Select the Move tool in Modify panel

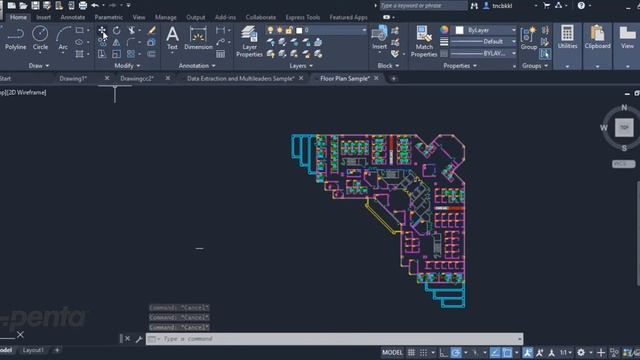tap(102, 31)
